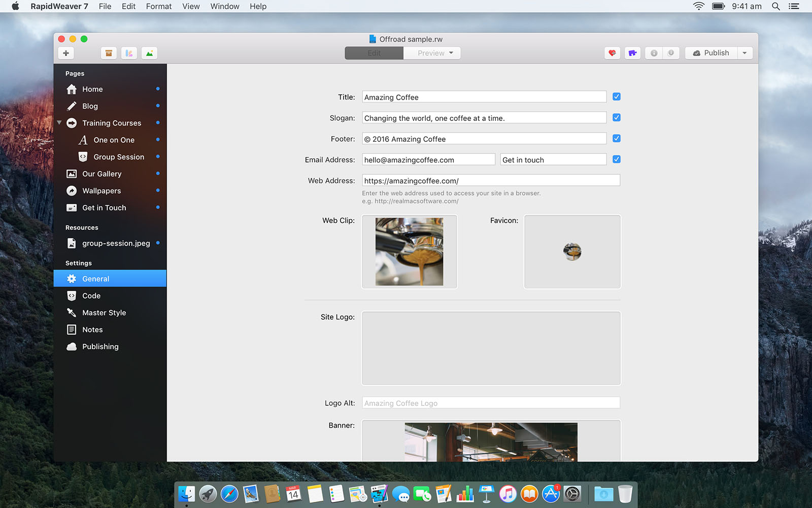Click the Title input field
Screen dimensions: 812x508
tap(484, 97)
